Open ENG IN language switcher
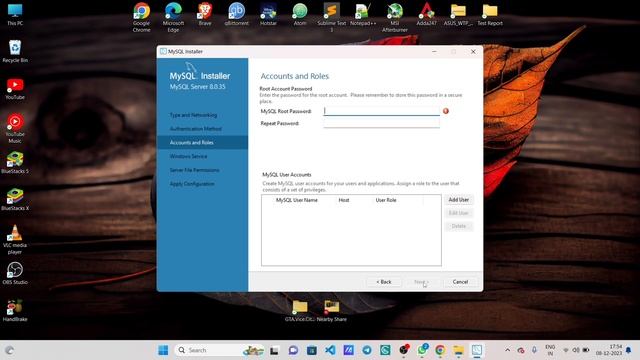The image size is (640, 360). [550, 350]
